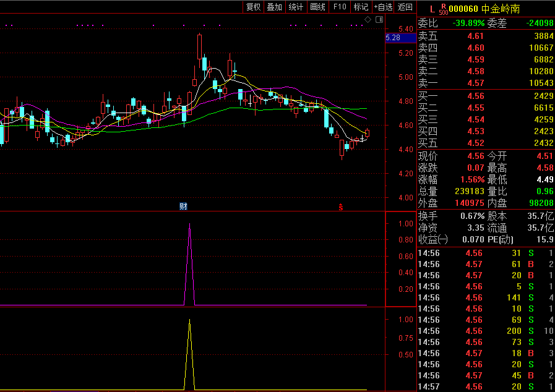Click the 流通 value 35.7亿
Viewport: 555px width, 392px height.
tap(541, 228)
